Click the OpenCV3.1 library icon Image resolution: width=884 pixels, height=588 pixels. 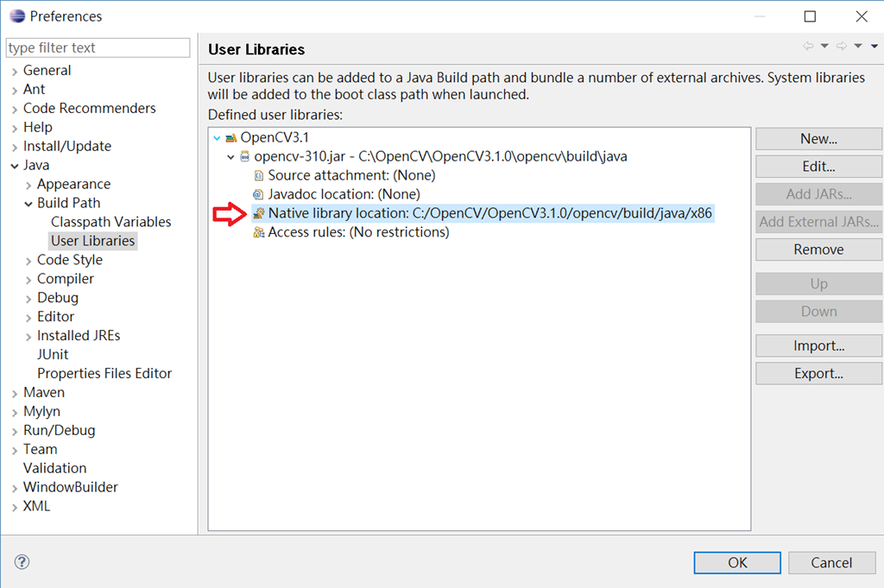(231, 137)
